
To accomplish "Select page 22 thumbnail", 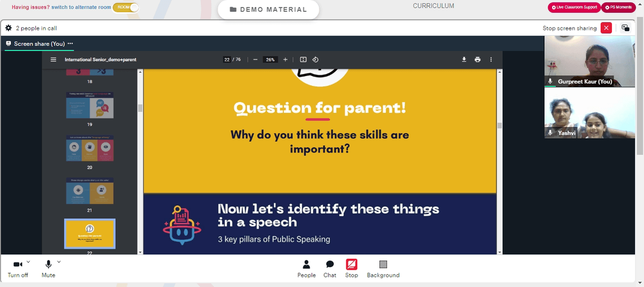I will click(90, 233).
